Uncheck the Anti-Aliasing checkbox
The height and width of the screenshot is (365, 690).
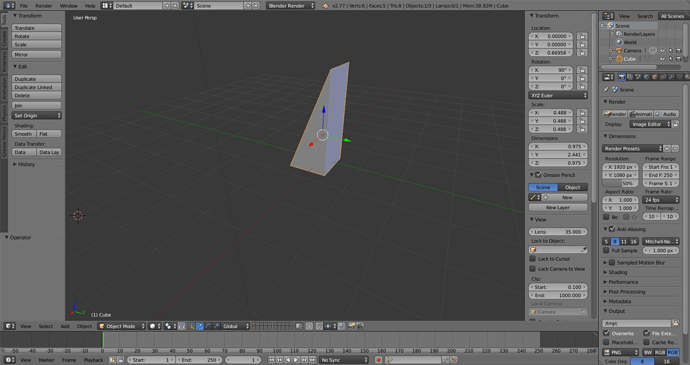(x=612, y=229)
